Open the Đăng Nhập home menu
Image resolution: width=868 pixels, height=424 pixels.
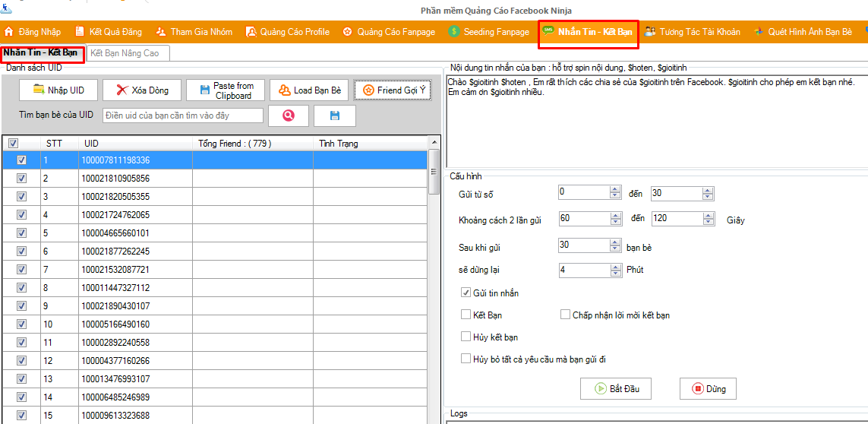point(32,32)
